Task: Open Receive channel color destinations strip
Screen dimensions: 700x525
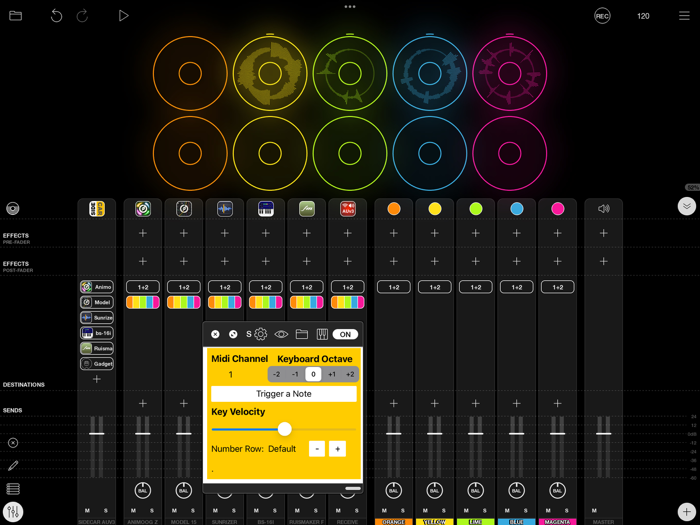Action: [348, 302]
